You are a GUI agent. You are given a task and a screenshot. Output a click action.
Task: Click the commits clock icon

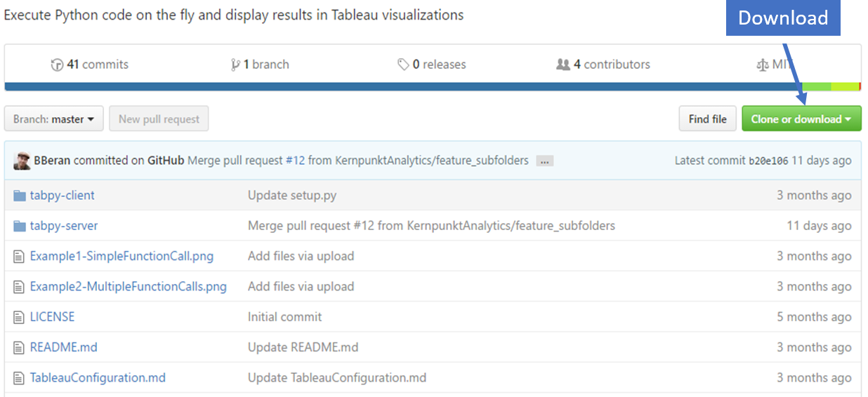(x=57, y=65)
